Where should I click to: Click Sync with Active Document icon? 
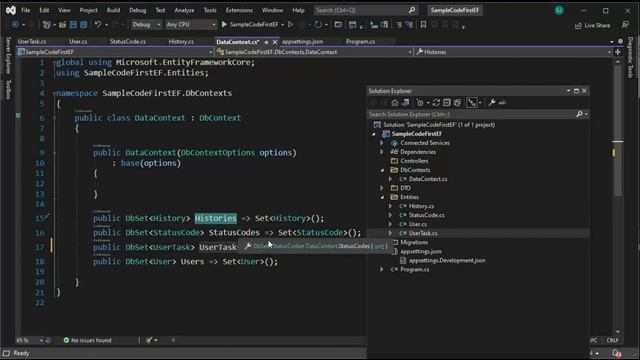click(x=436, y=102)
